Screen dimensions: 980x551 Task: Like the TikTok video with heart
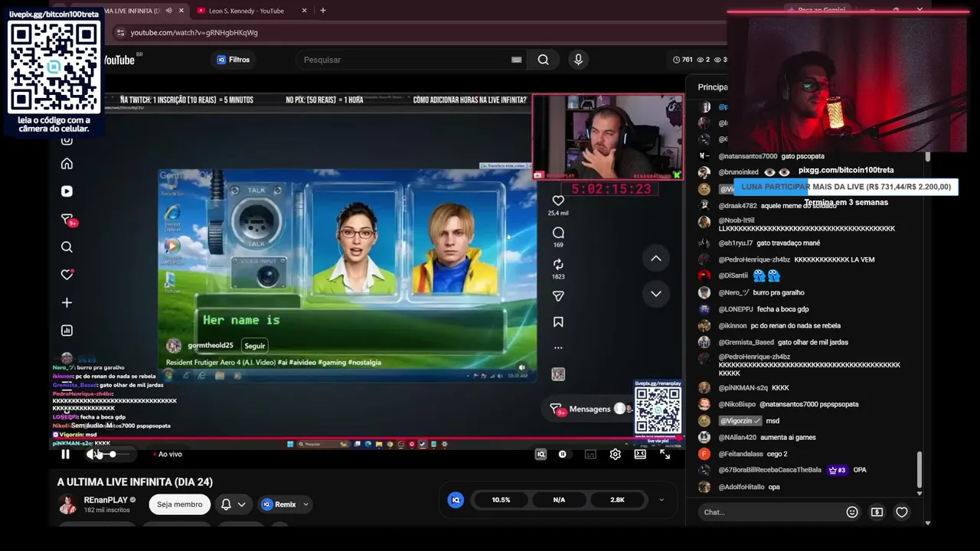(x=558, y=201)
